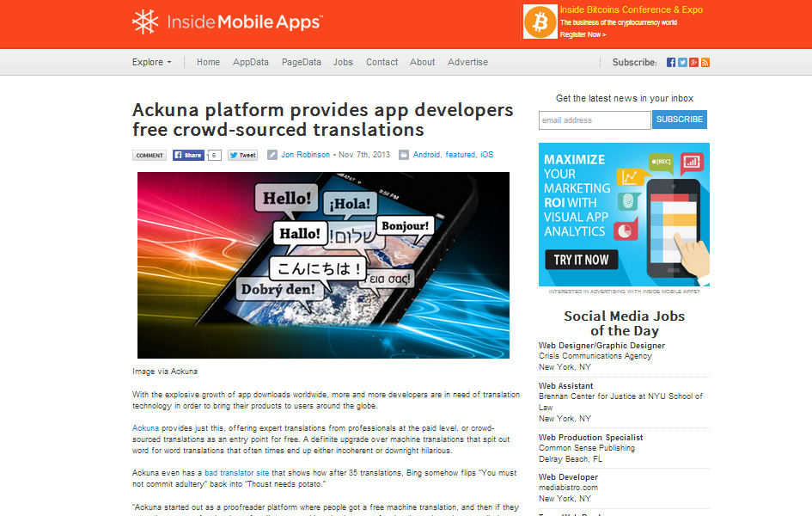Click the pencil author icon
The width and height of the screenshot is (812, 516).
click(272, 156)
